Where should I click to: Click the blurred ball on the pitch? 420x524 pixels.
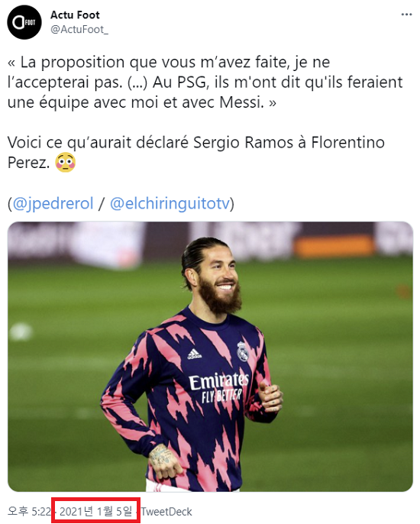click(21, 332)
